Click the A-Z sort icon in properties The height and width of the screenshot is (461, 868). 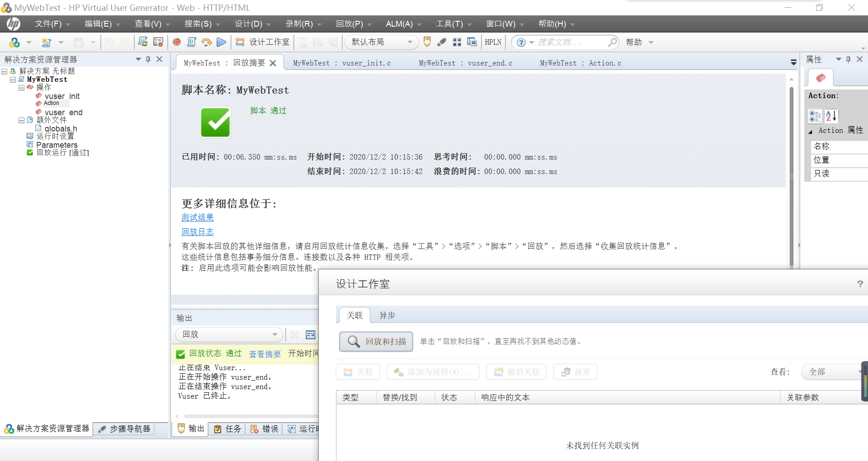click(831, 116)
